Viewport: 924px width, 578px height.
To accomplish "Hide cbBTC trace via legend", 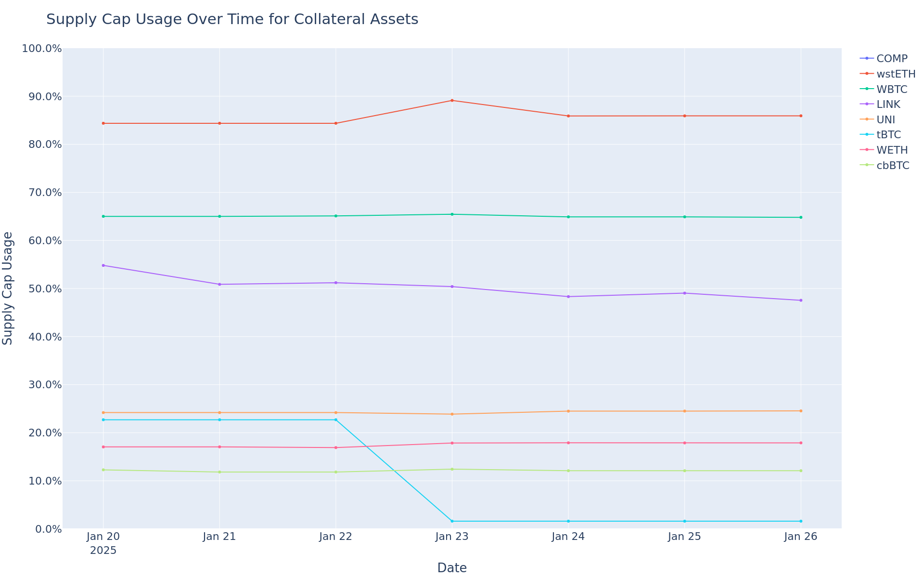I will pyautogui.click(x=893, y=166).
